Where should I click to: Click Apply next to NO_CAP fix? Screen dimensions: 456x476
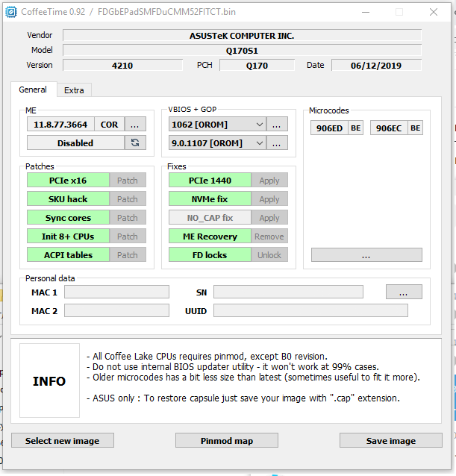[x=269, y=218]
